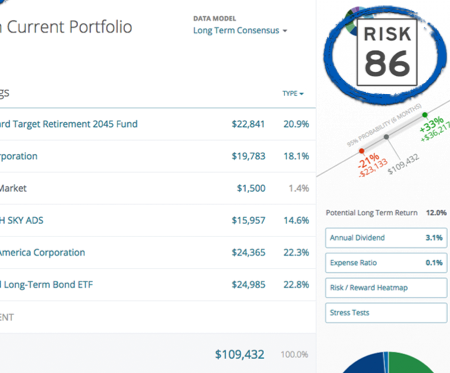Open the TYPE column sort dropdown
This screenshot has height=373, width=450.
pyautogui.click(x=293, y=94)
